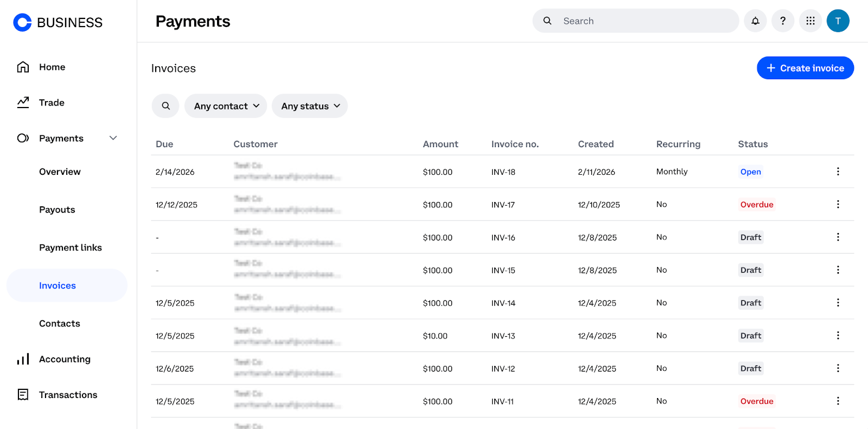Click invoice number INV-12
Screen dimensions: 868x429
(x=503, y=369)
